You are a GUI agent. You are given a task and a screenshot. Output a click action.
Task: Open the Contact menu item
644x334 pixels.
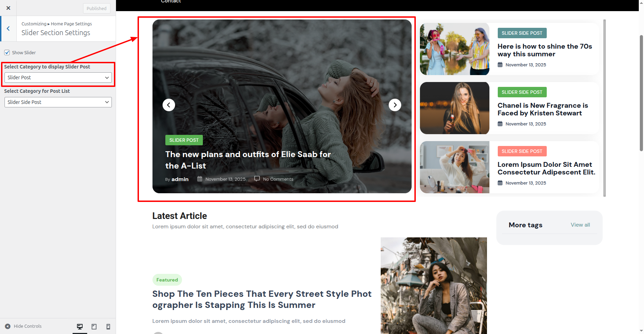pyautogui.click(x=171, y=2)
